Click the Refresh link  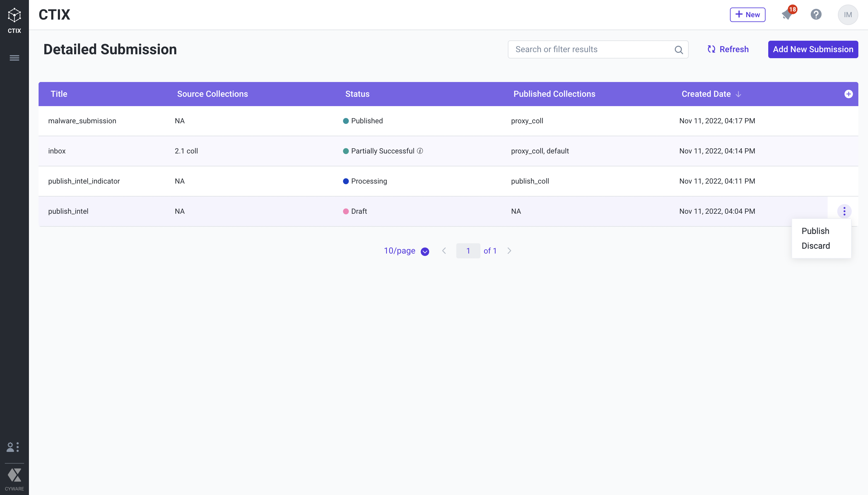728,49
